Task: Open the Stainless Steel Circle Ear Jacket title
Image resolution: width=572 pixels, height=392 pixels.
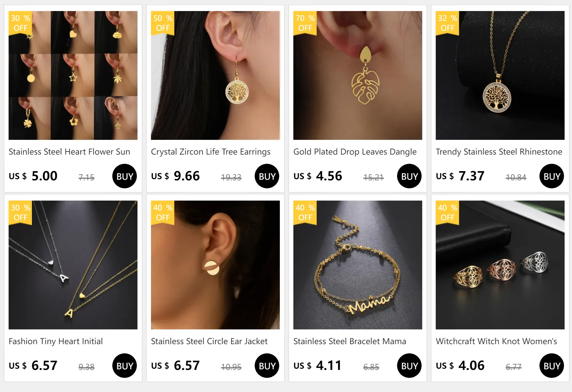Action: point(209,341)
